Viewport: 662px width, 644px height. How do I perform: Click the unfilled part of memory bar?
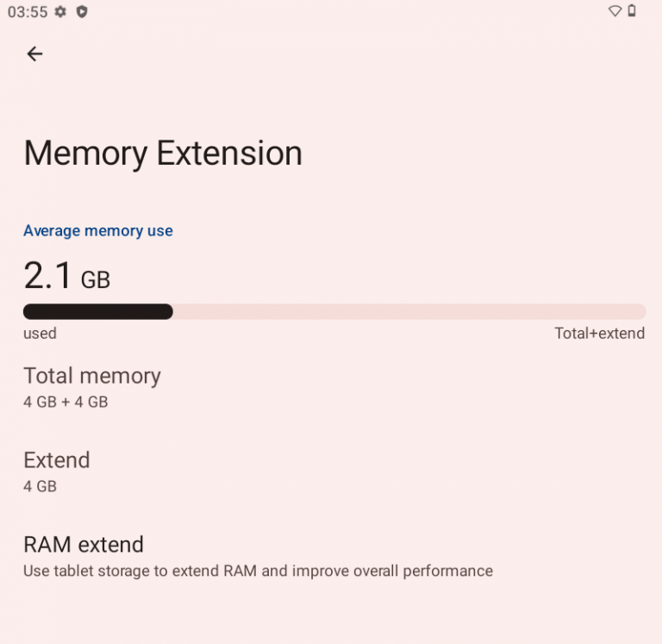click(x=409, y=311)
